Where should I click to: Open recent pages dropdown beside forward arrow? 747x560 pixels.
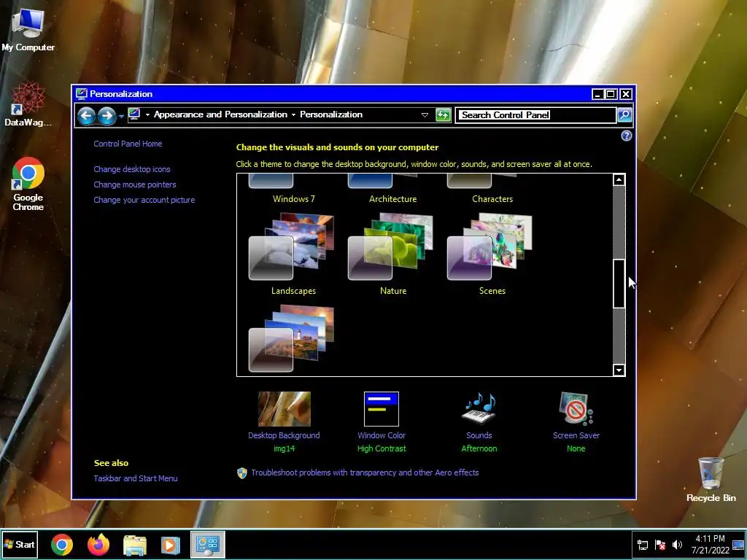point(122,116)
